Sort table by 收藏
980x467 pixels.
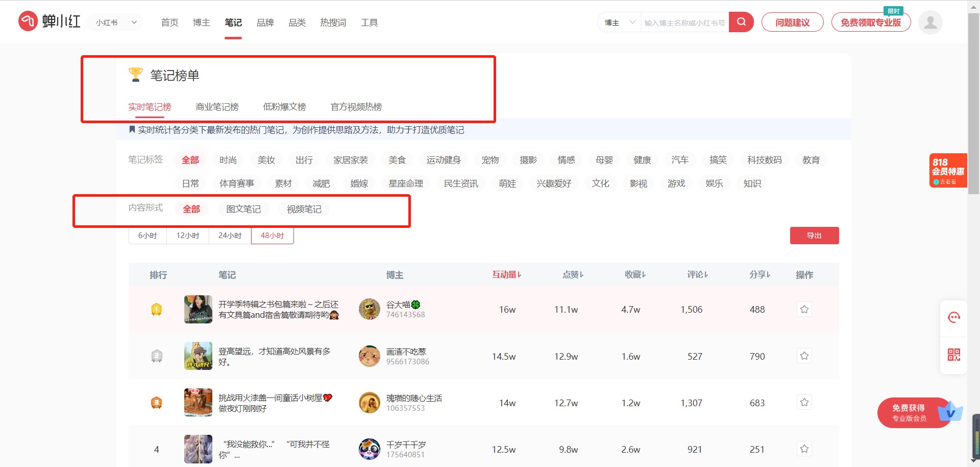pyautogui.click(x=635, y=275)
